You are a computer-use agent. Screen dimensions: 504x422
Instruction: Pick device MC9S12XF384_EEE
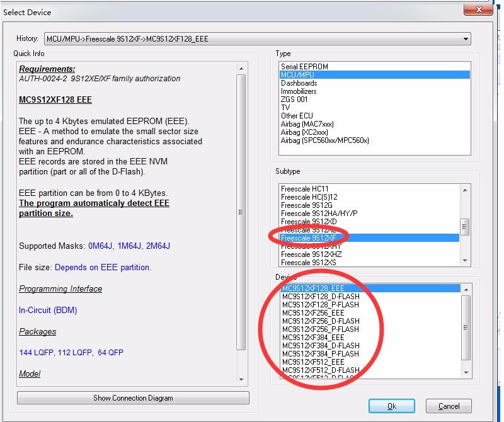(370, 338)
